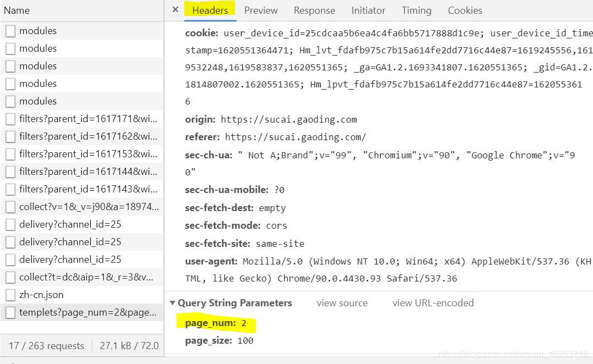Close the request details panel

(x=175, y=10)
